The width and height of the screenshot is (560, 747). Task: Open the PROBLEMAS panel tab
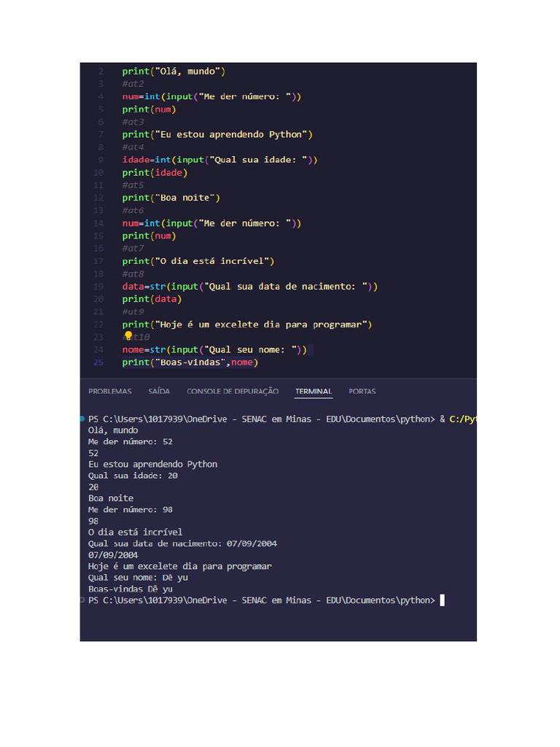click(109, 391)
